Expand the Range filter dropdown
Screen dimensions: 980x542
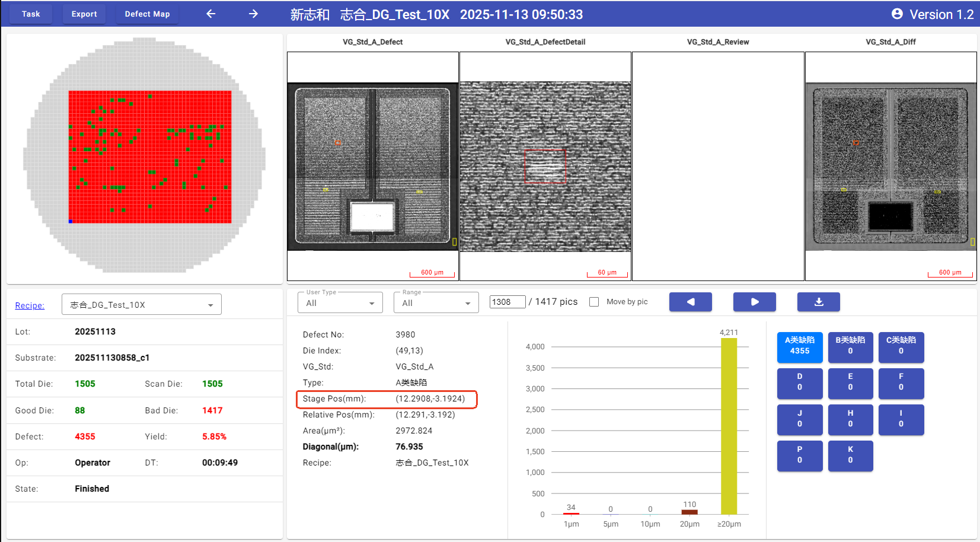pos(436,303)
